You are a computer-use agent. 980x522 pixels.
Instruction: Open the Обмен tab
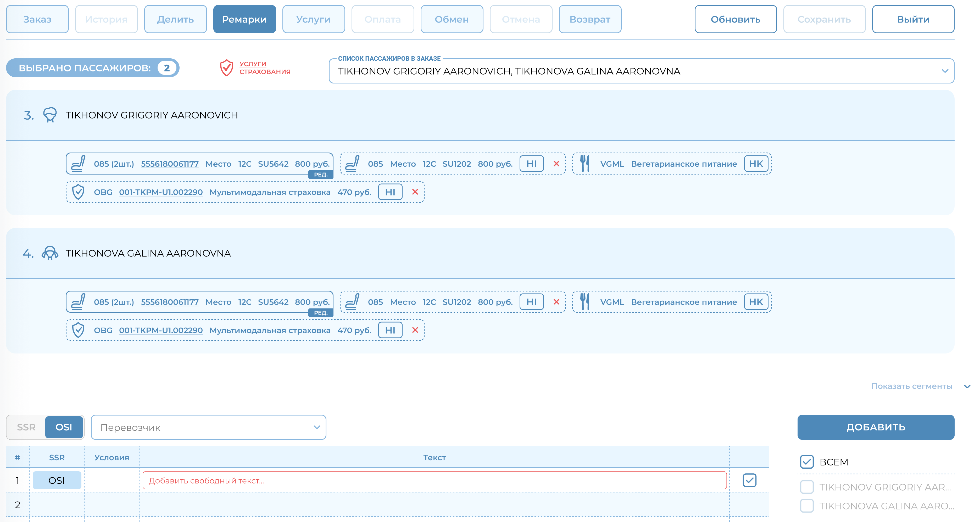(452, 19)
